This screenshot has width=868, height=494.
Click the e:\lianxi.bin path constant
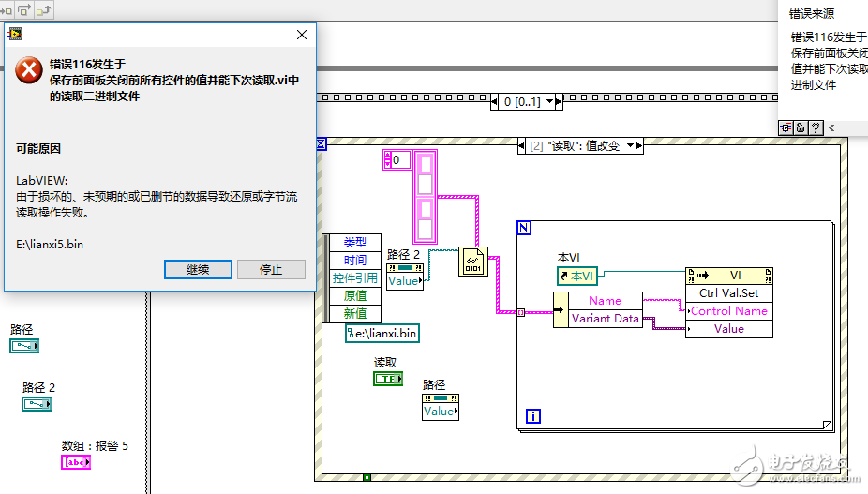click(x=382, y=334)
